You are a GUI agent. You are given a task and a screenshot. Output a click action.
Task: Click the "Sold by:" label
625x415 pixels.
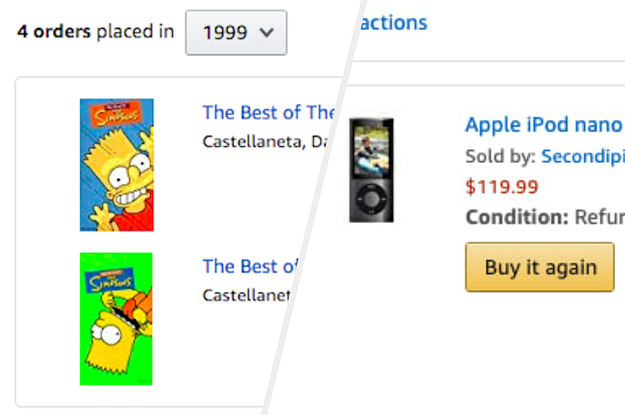pyautogui.click(x=500, y=156)
